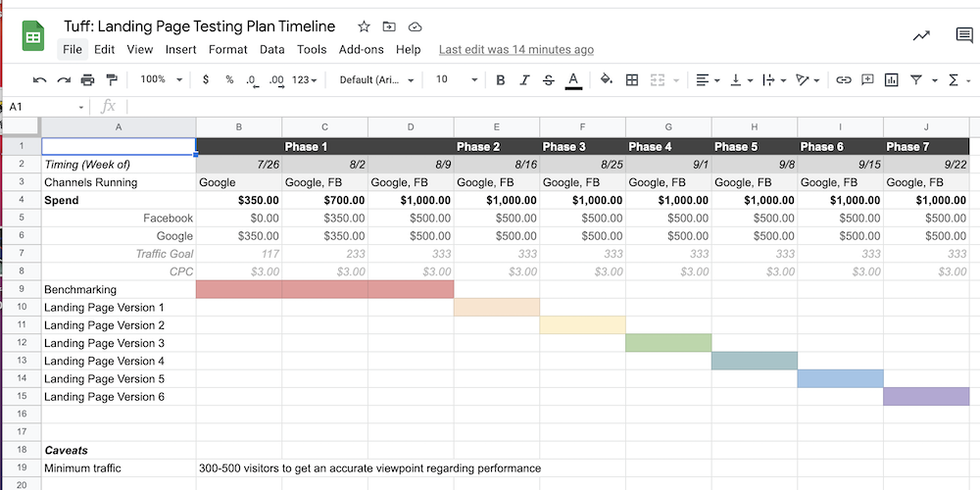Click the Redo icon
The width and height of the screenshot is (980, 490).
coord(64,80)
